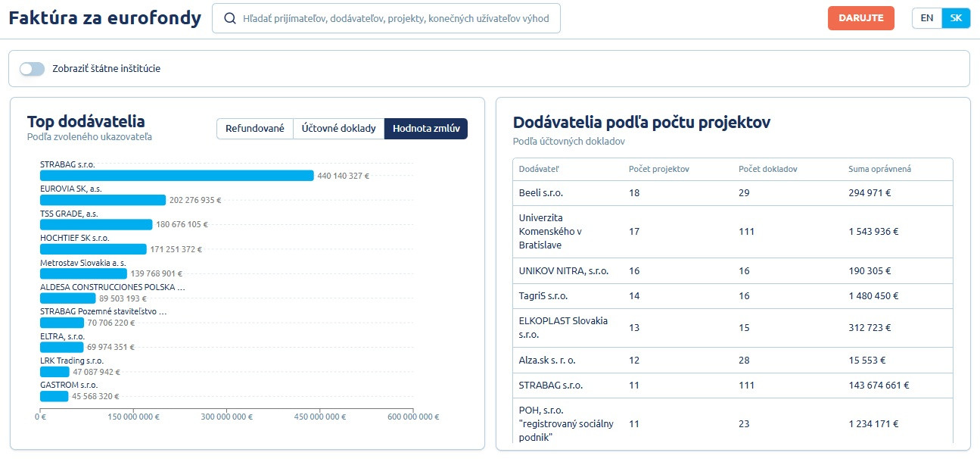980x459 pixels.
Task: Click the search magnifier icon
Action: [229, 18]
